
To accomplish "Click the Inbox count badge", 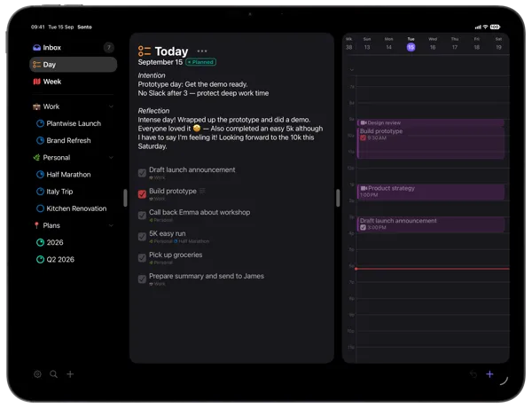I will click(108, 48).
